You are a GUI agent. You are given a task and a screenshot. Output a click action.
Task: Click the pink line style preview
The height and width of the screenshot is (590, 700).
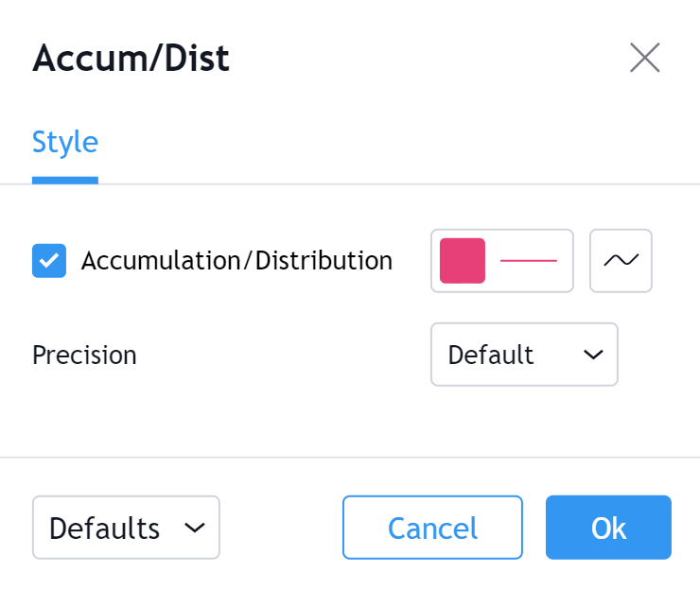(x=528, y=261)
